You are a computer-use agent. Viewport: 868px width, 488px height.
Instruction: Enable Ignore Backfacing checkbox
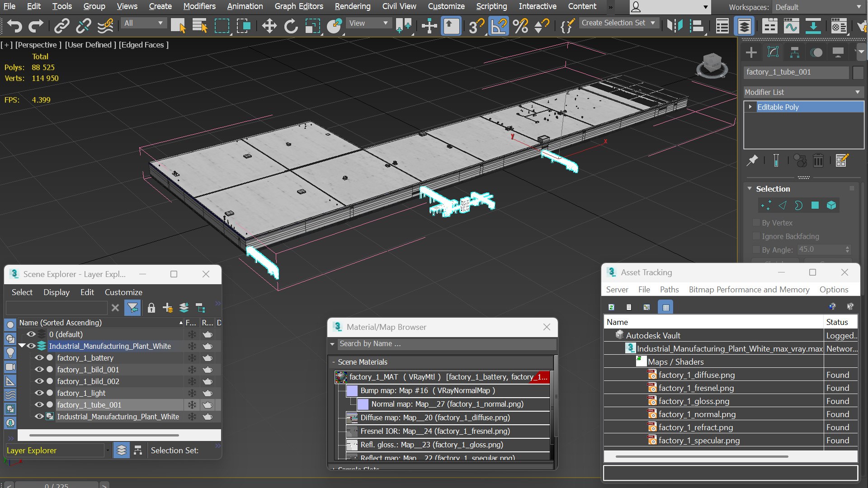[x=756, y=236]
